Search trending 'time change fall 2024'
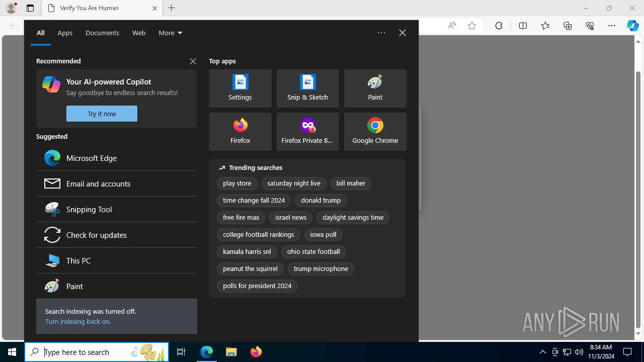The height and width of the screenshot is (362, 644). [x=254, y=201]
